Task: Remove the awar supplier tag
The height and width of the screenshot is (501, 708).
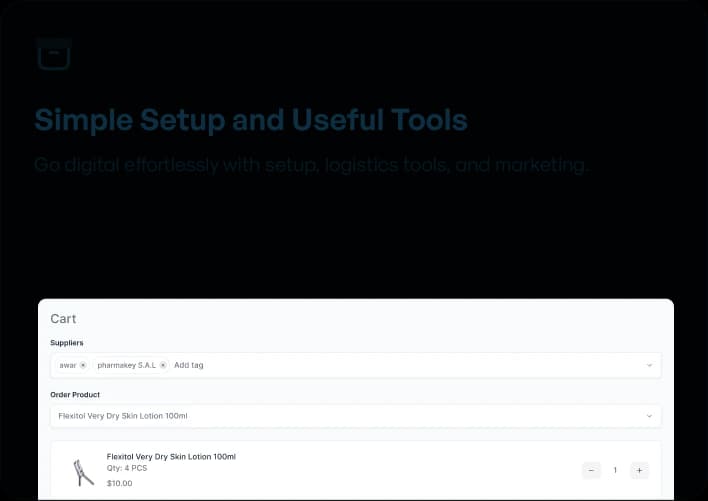Action: click(x=83, y=365)
